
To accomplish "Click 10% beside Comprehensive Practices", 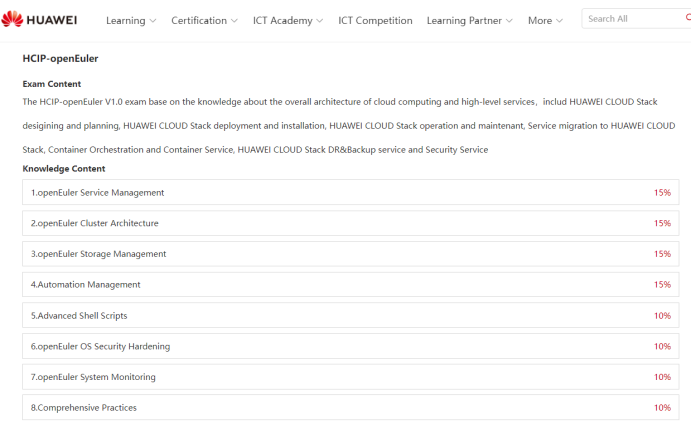I will pyautogui.click(x=662, y=408).
